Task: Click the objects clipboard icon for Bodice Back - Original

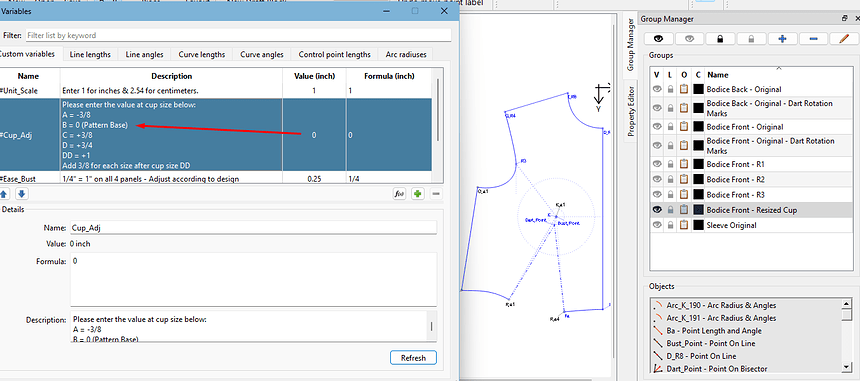Action: coord(683,89)
